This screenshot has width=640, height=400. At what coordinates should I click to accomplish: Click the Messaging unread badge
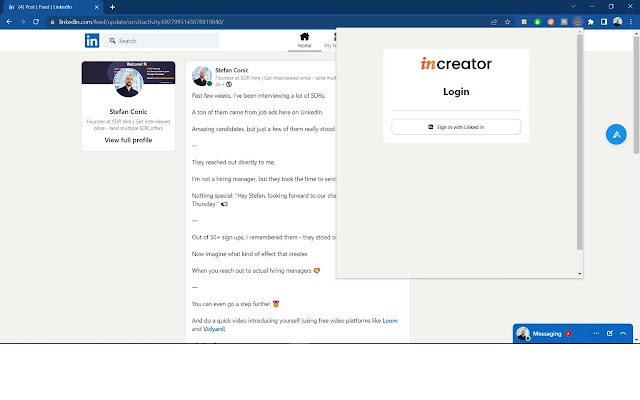tap(568, 333)
